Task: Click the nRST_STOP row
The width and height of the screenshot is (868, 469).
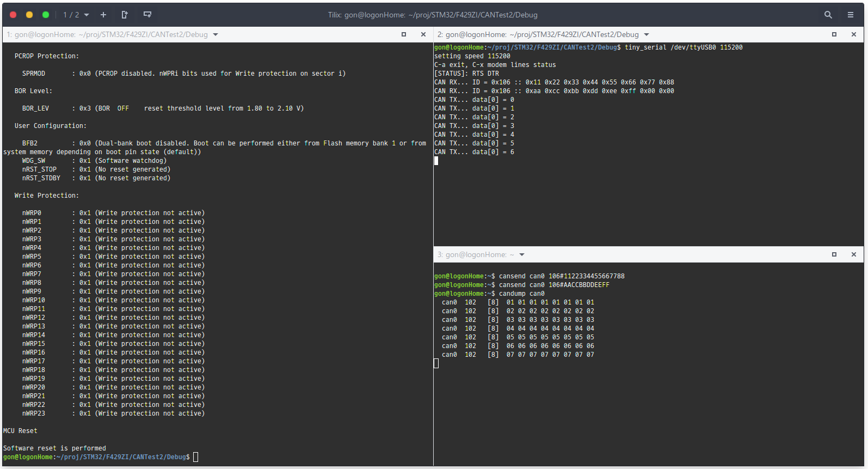Action: 96,169
